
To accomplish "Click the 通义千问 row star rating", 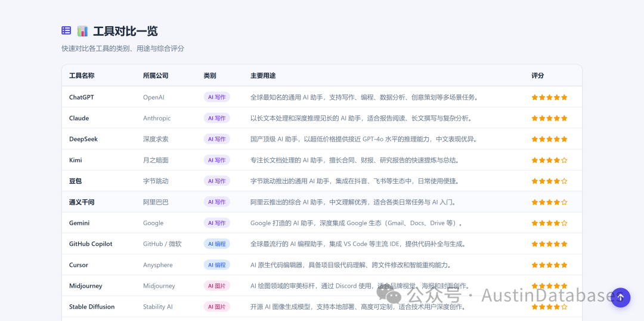I will pyautogui.click(x=549, y=202).
